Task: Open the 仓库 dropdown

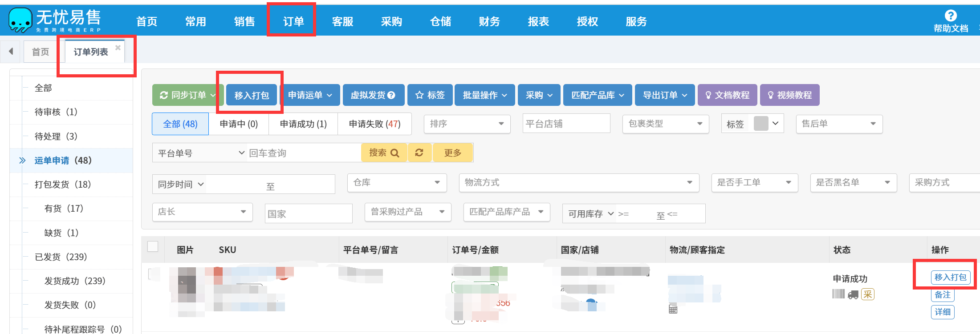Action: [x=397, y=183]
